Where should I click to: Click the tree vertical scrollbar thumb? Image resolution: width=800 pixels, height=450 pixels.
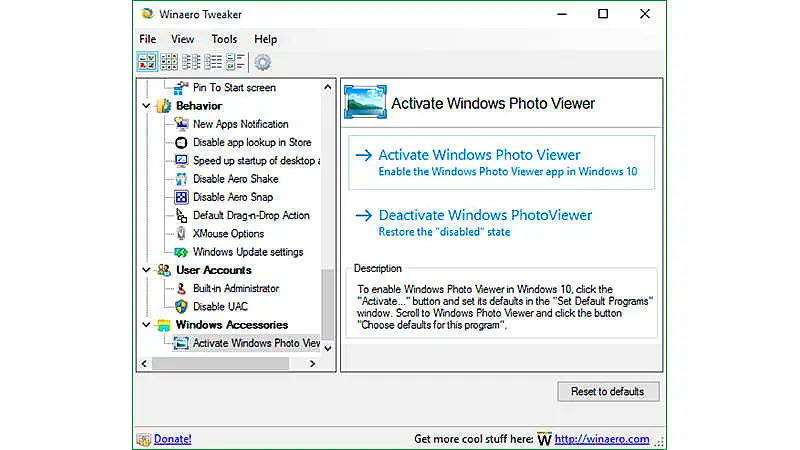point(328,304)
